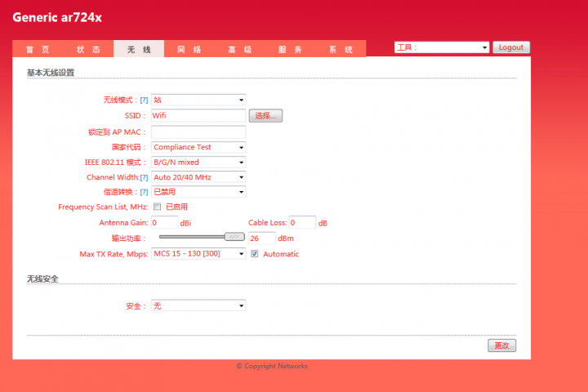Click the 基本无线设置 section heading

point(51,73)
